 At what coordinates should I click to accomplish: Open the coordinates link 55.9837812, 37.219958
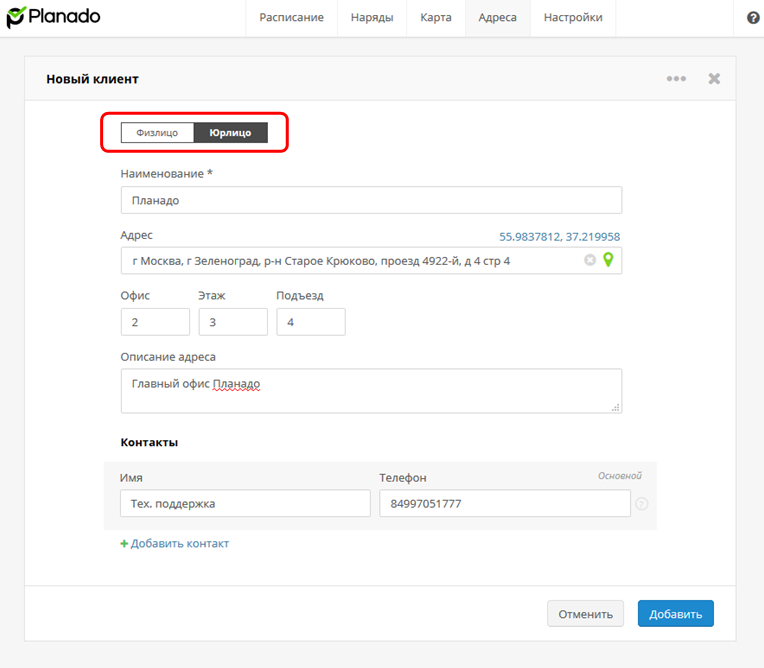pos(559,237)
